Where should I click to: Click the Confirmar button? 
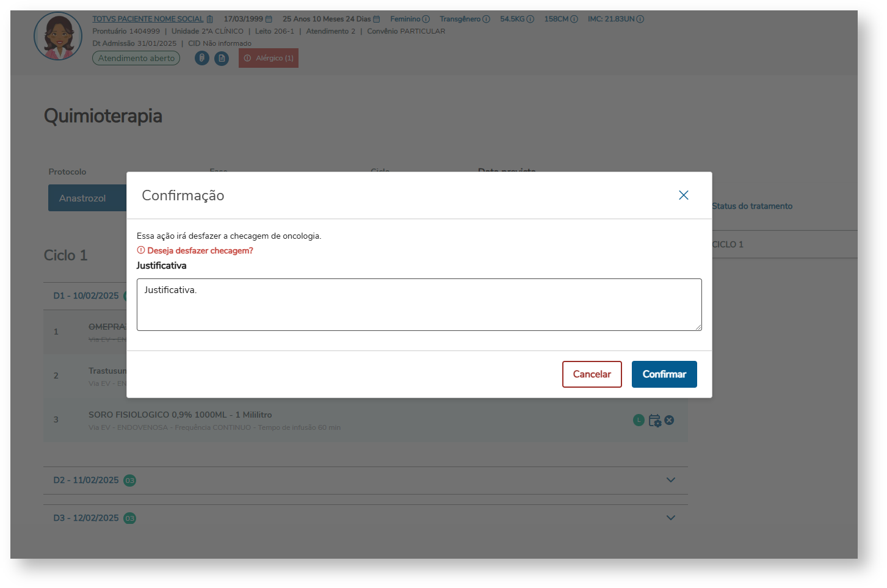[x=664, y=374]
